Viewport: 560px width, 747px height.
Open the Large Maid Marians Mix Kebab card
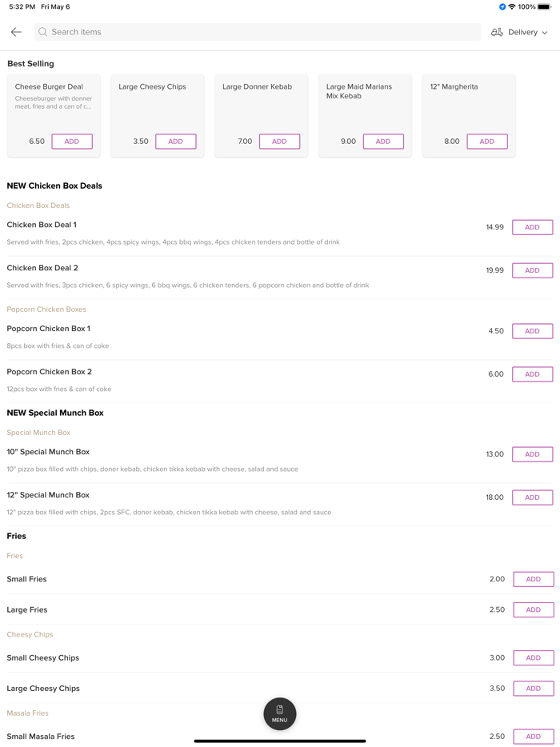point(365,104)
